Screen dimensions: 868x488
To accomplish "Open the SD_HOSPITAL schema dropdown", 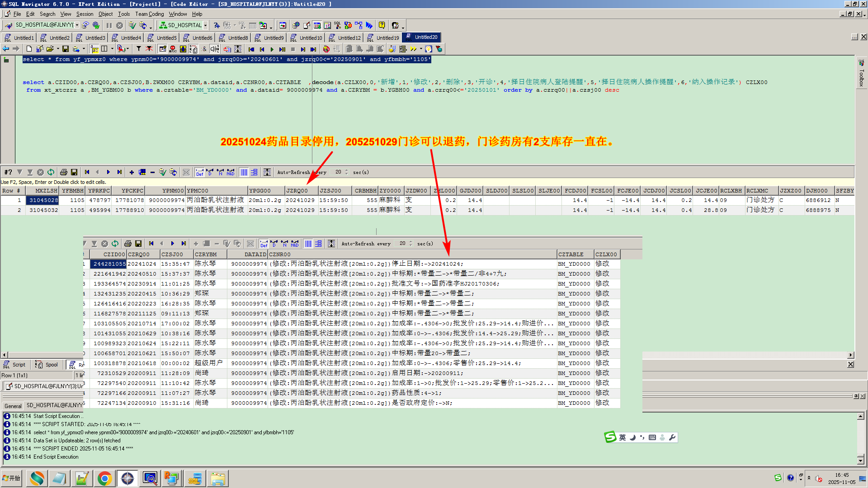I will [x=205, y=25].
